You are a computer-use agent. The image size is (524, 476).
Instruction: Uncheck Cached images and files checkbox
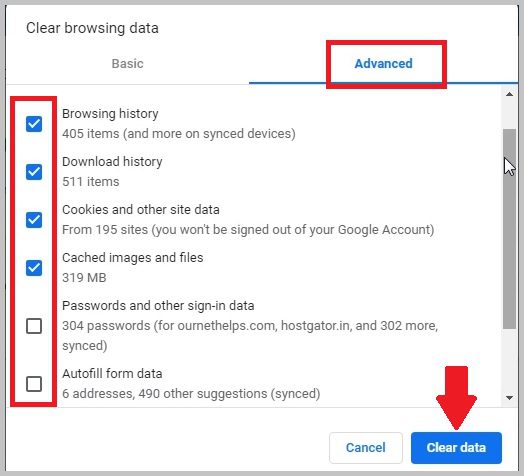(34, 268)
